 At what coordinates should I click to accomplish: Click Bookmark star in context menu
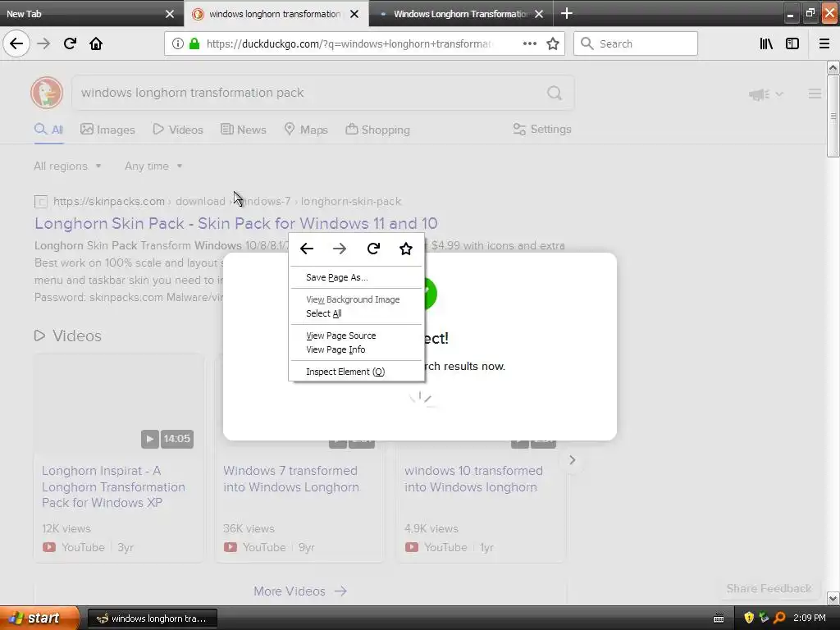[406, 249]
